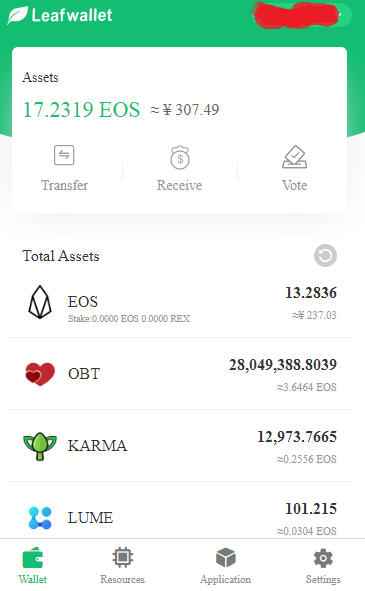Image resolution: width=365 pixels, height=591 pixels.
Task: Click the Receive label
Action: 179,185
